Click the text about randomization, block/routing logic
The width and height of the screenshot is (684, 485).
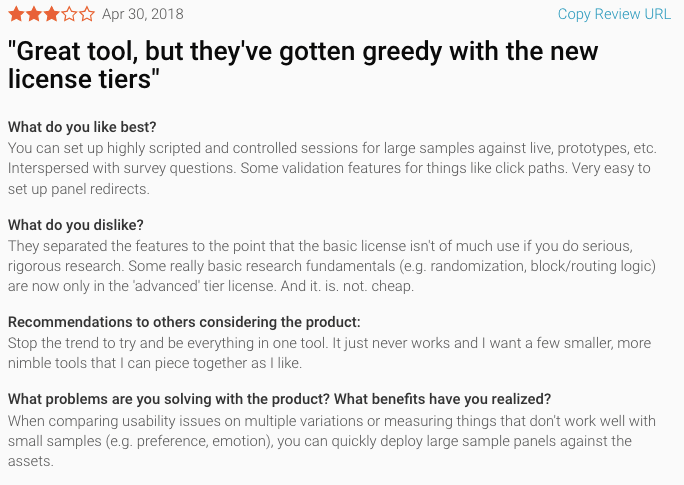click(x=543, y=266)
